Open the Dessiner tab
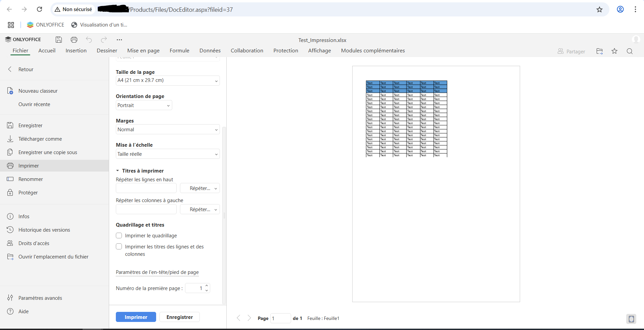This screenshot has height=330, width=644. [x=107, y=51]
